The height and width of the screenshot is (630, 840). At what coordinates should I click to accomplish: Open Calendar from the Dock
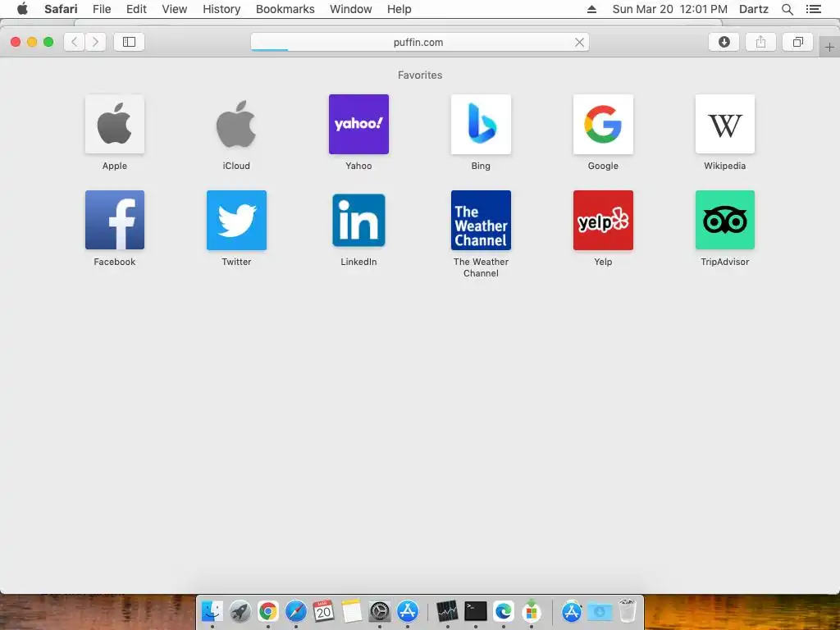(323, 611)
